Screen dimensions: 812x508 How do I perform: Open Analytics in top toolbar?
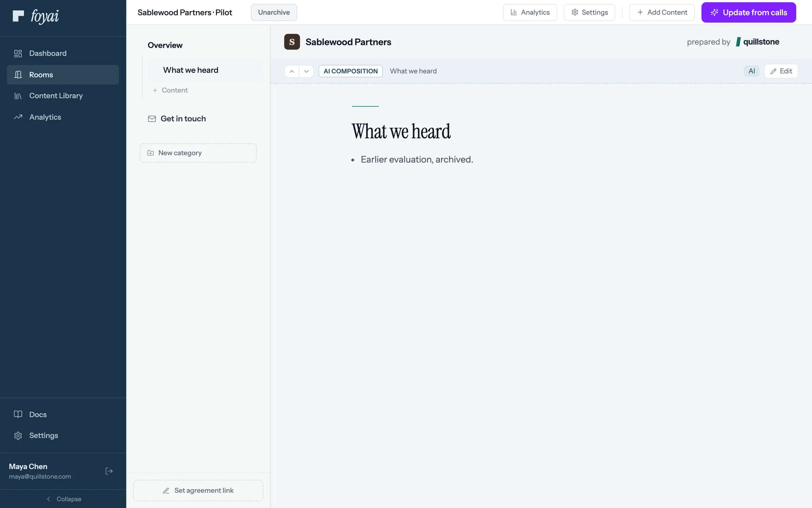530,13
